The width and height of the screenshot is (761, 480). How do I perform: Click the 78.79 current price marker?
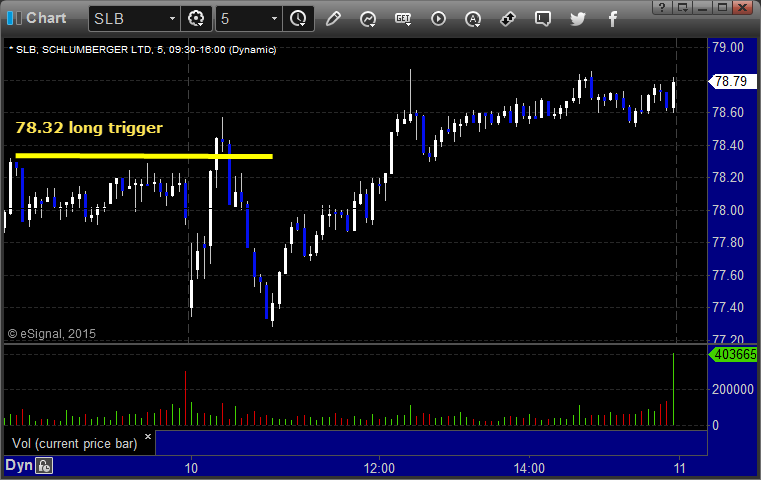(733, 81)
